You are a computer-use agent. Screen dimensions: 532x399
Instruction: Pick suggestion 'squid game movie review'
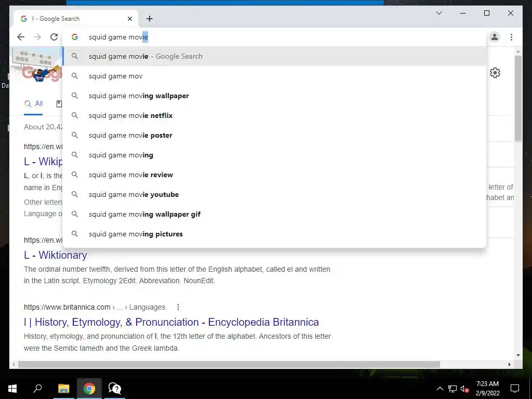(x=274, y=175)
